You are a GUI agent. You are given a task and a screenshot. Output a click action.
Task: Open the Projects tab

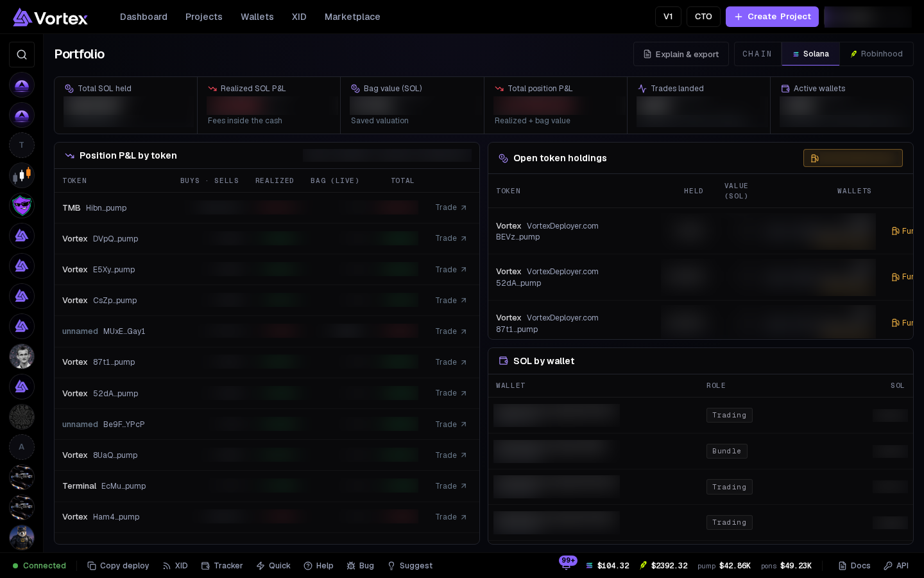click(204, 17)
